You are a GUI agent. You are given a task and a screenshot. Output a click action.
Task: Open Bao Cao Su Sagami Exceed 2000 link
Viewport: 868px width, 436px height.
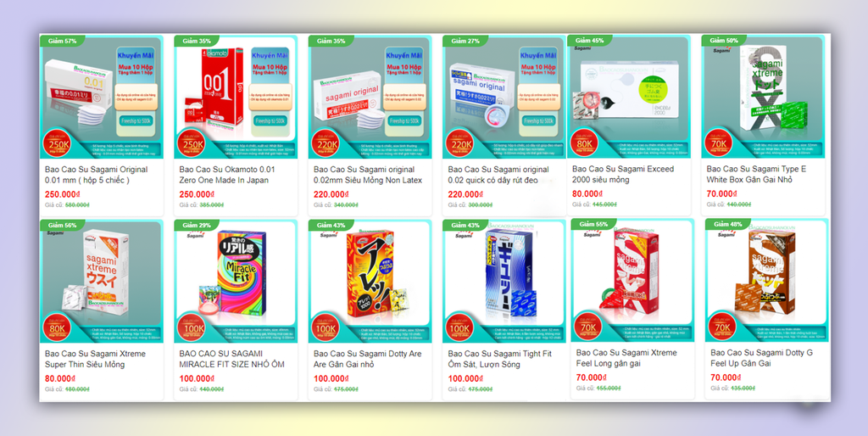[623, 174]
